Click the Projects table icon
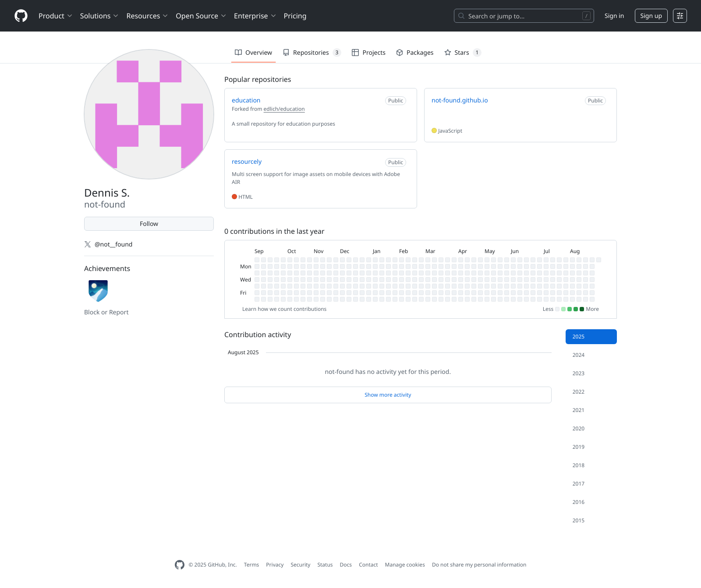 355,52
